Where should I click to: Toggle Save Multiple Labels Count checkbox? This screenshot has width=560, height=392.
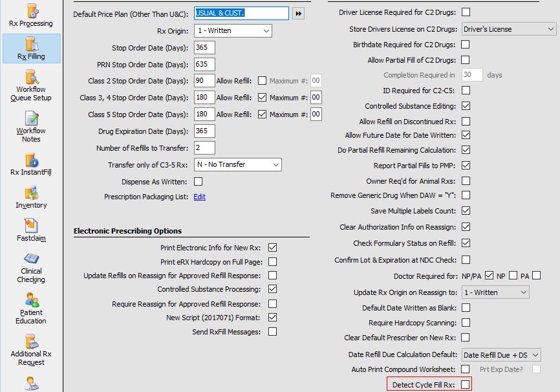466,211
